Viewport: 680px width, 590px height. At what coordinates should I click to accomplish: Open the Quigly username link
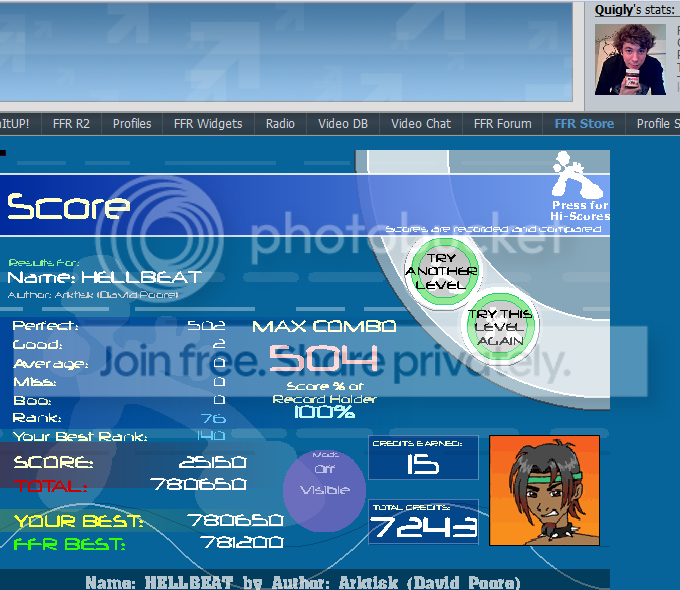click(616, 10)
